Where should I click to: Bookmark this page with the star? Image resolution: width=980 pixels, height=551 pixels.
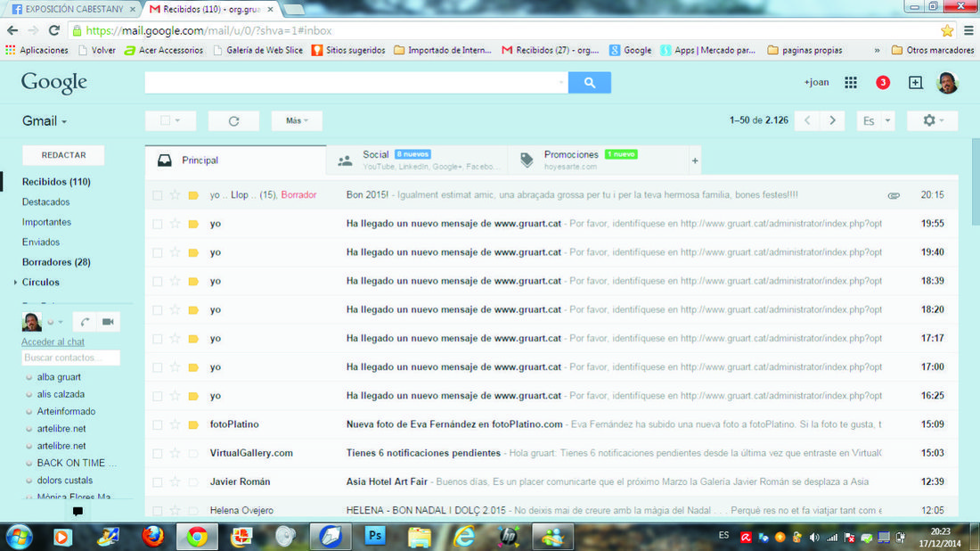coord(947,30)
